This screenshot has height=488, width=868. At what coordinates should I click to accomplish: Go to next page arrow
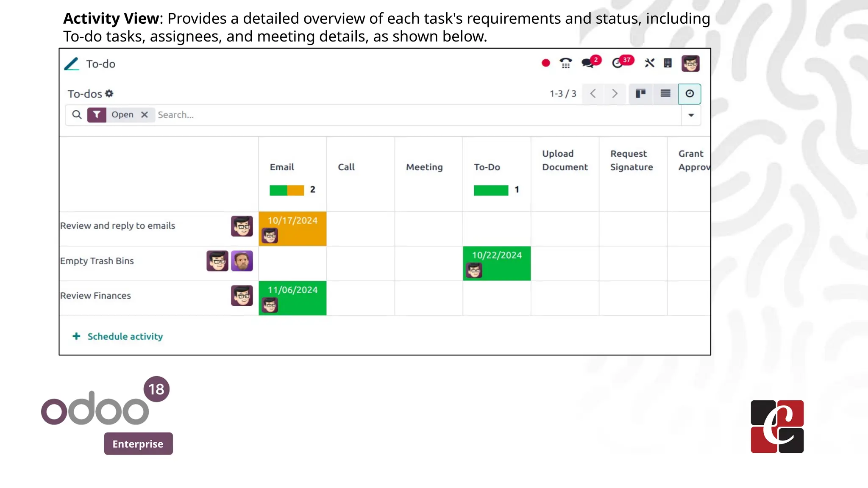615,94
